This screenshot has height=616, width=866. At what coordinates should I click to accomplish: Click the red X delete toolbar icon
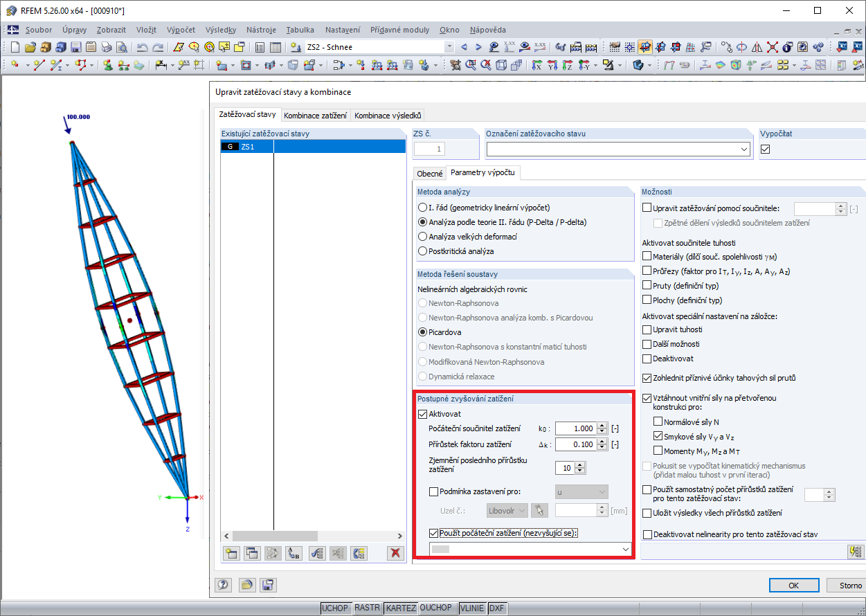tap(771, 47)
